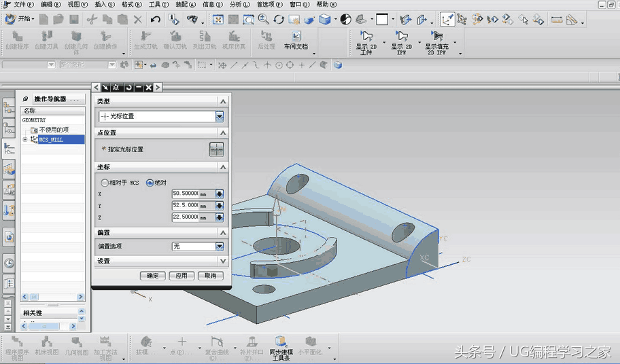620x364 pixels.
Task: Select the Zoom in/out magnifier icon
Action: (x=263, y=19)
